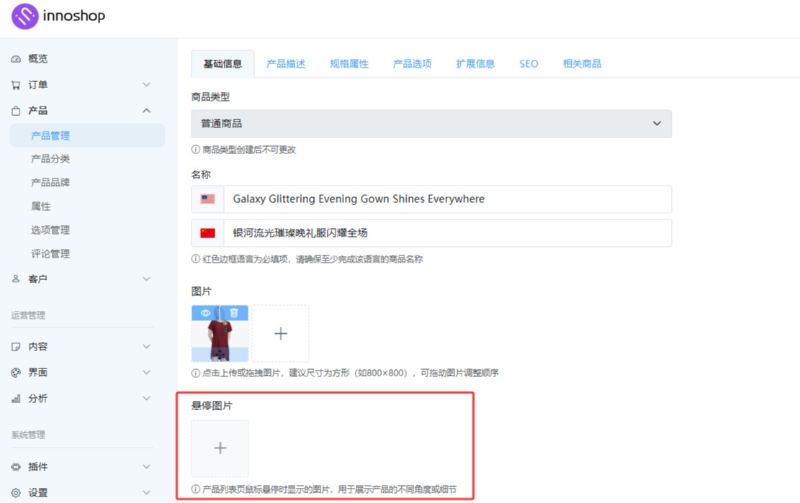Open 产品分类 in sidebar
Viewport: 800px width, 503px height.
click(x=50, y=159)
